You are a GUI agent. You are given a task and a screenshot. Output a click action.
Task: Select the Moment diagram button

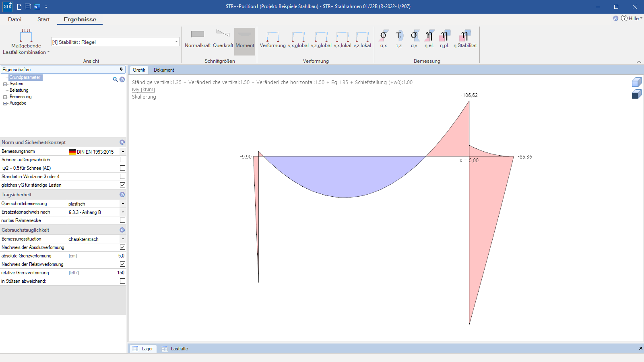coord(245,41)
